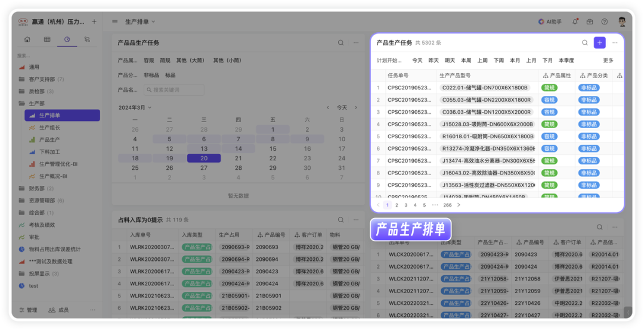
Task: Filter by 本月 in 计划开始 row
Action: pos(515,60)
